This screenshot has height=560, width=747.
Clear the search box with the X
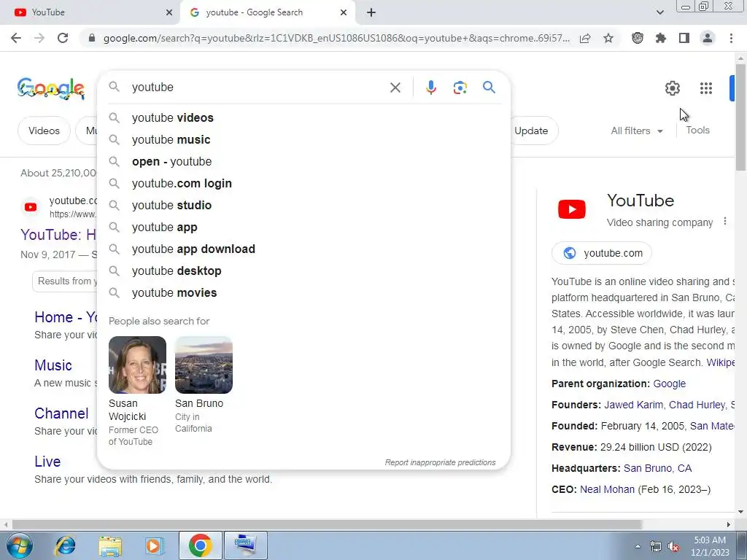pos(395,87)
